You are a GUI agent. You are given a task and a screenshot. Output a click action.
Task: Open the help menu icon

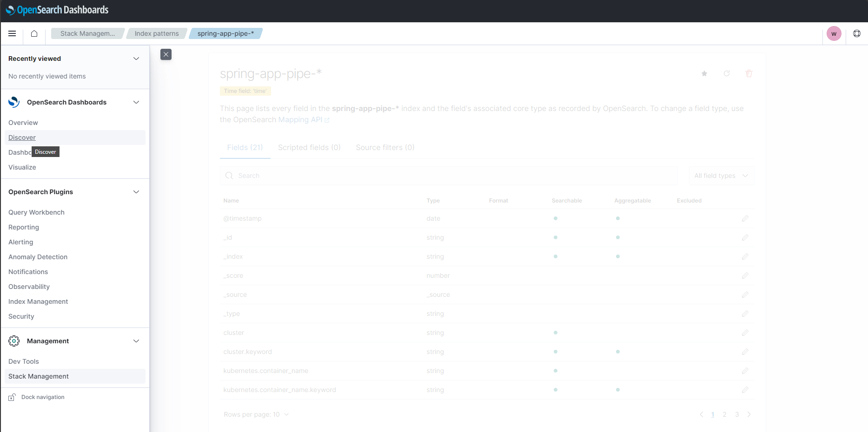[856, 33]
